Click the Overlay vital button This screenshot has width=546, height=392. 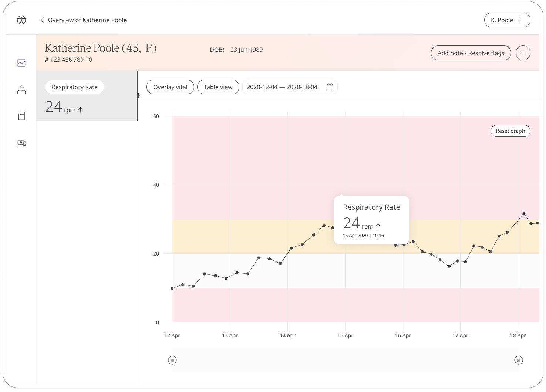[x=170, y=87]
